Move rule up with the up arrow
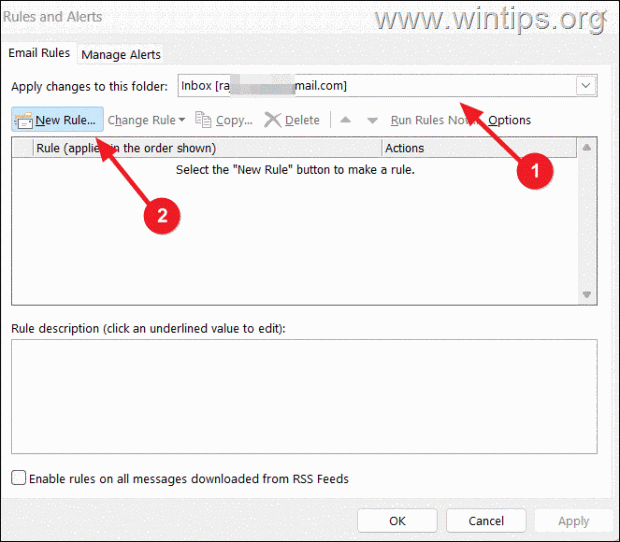Viewport: 620px width, 542px height. tap(345, 120)
